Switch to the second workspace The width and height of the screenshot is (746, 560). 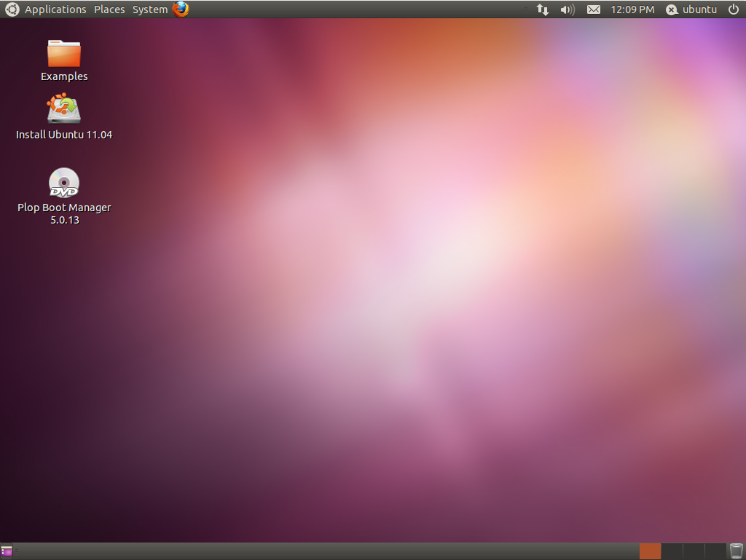[x=672, y=551]
